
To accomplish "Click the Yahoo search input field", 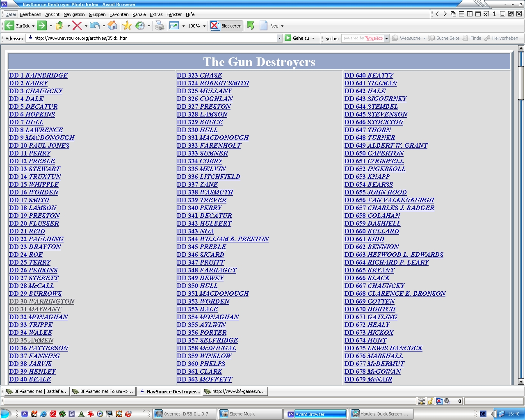I will tap(363, 38).
